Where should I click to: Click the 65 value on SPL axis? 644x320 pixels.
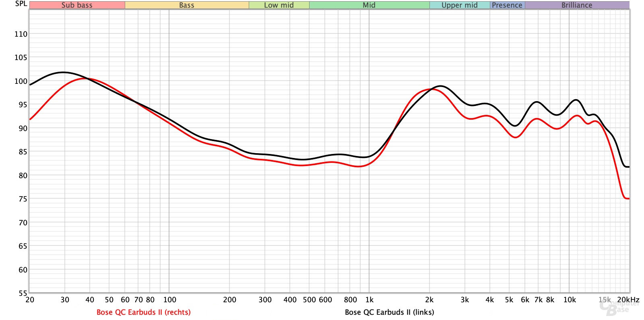pyautogui.click(x=23, y=246)
